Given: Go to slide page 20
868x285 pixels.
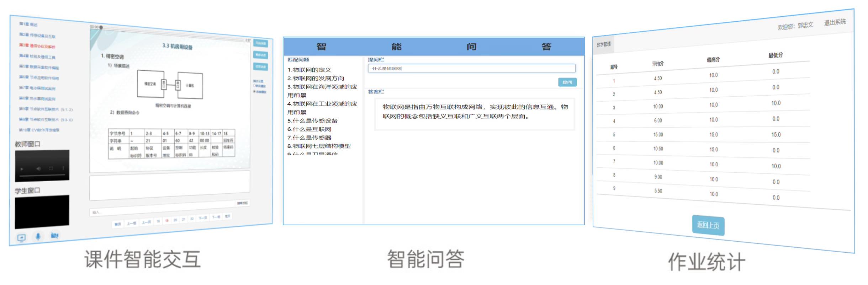Looking at the screenshot, I should coord(175,220).
